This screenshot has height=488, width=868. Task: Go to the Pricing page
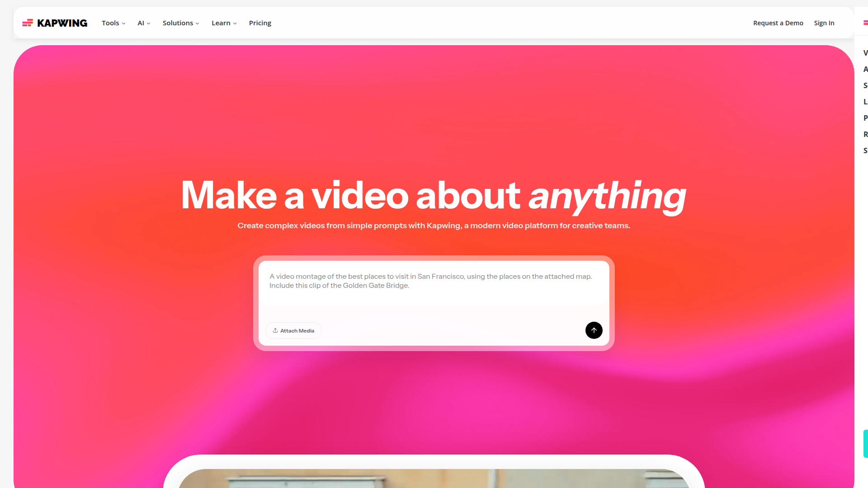260,23
